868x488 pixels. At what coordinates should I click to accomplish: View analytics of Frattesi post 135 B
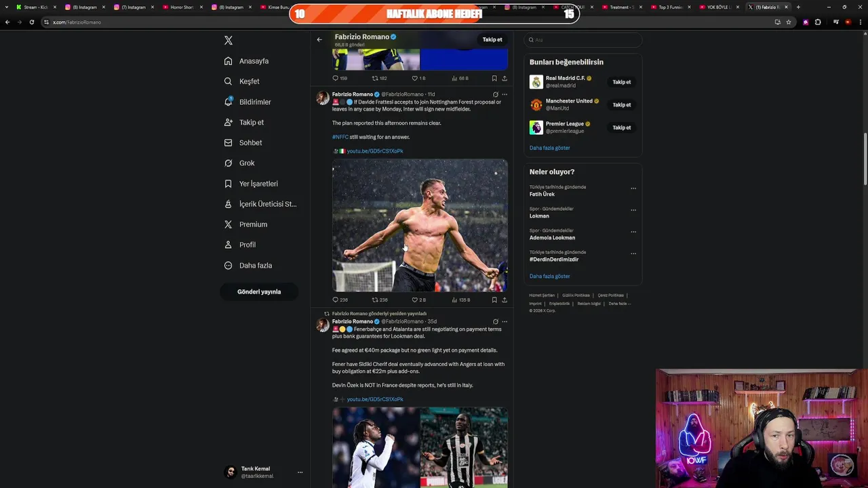point(460,300)
